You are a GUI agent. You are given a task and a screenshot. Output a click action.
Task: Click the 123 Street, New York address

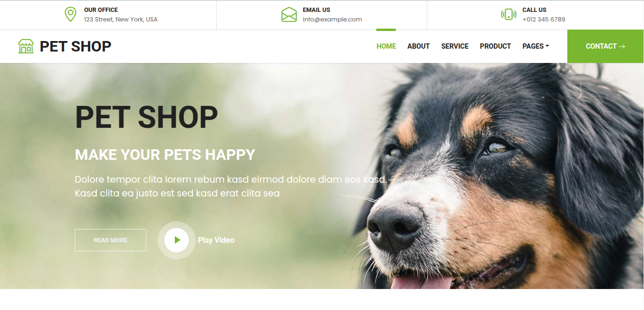(121, 20)
